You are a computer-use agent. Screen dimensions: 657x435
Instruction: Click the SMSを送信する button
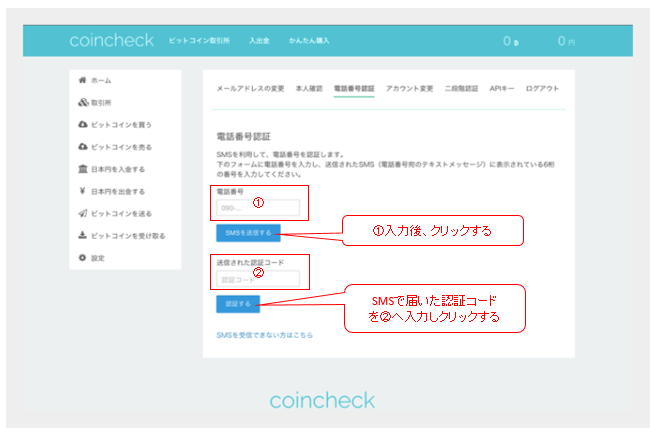pyautogui.click(x=248, y=233)
